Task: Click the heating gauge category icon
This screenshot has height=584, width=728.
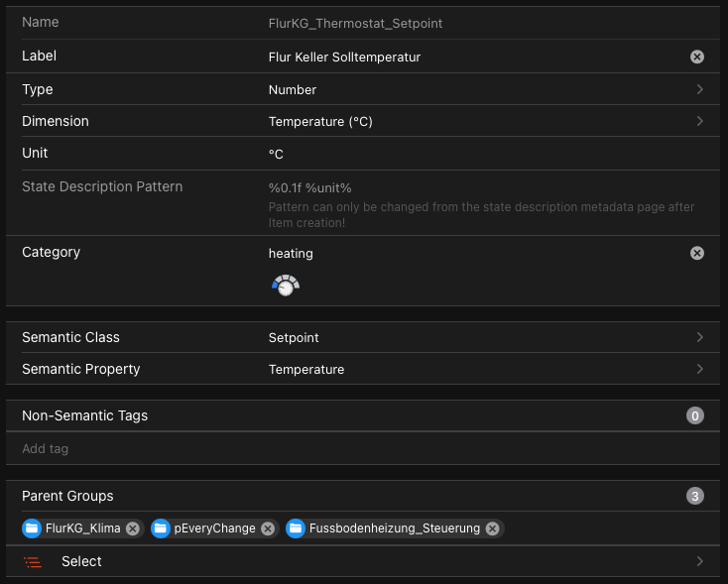Action: click(286, 286)
